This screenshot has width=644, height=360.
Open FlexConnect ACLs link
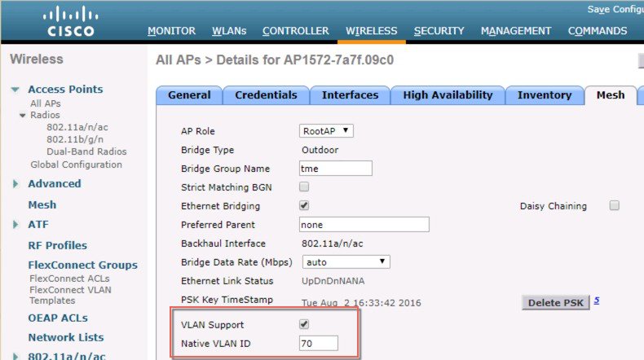pyautogui.click(x=69, y=279)
